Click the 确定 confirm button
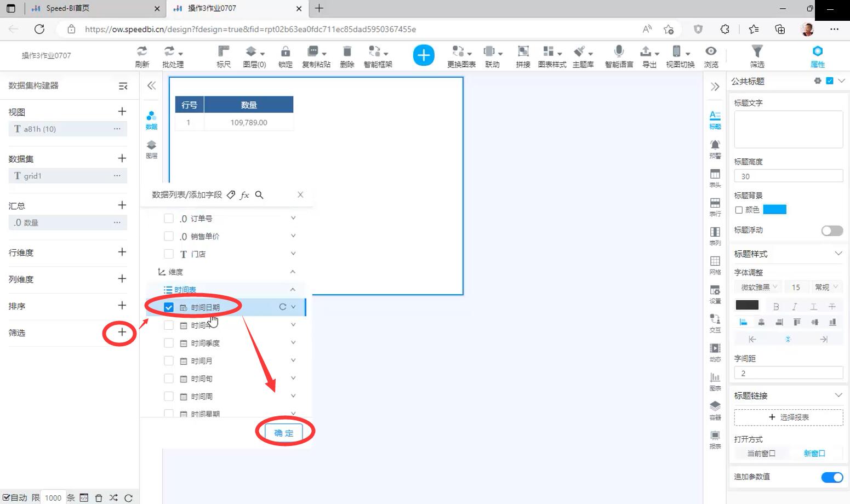The image size is (850, 504). tap(283, 433)
